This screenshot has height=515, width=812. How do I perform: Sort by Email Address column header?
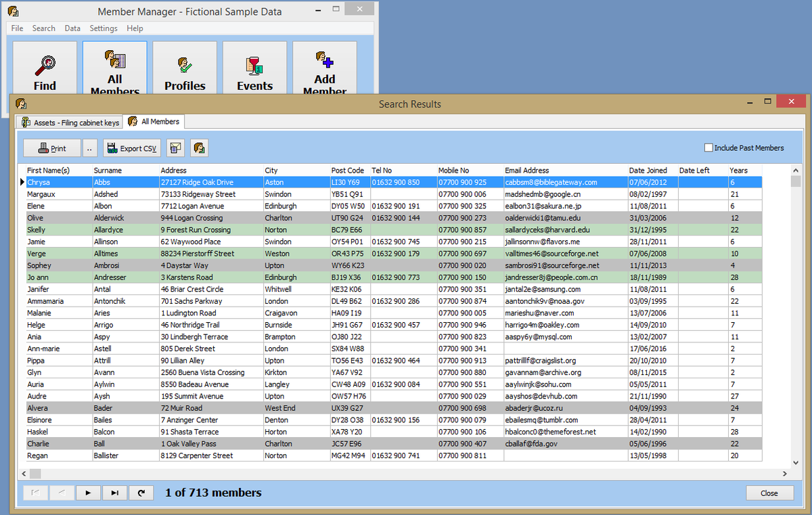566,171
